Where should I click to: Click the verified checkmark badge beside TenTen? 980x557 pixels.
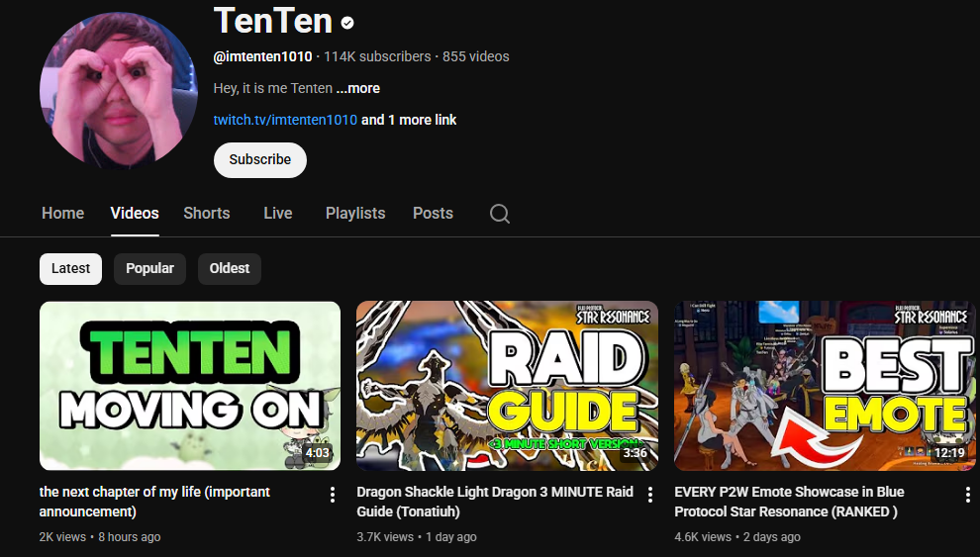(347, 23)
